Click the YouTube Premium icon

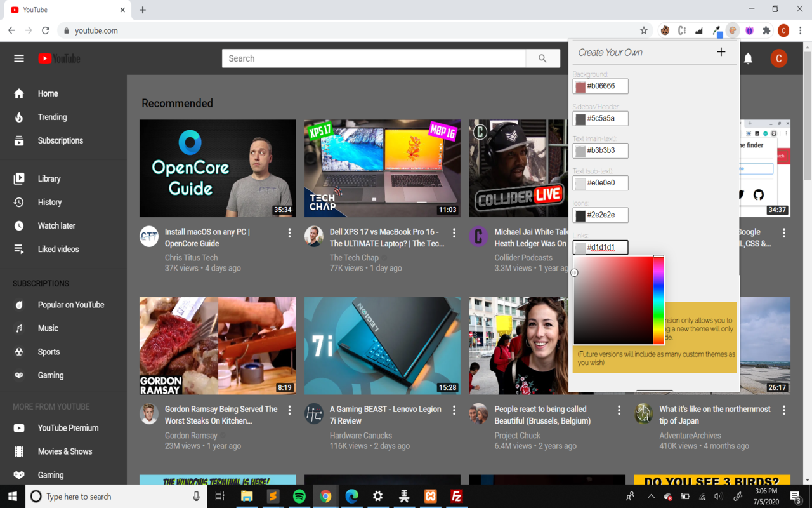click(19, 428)
